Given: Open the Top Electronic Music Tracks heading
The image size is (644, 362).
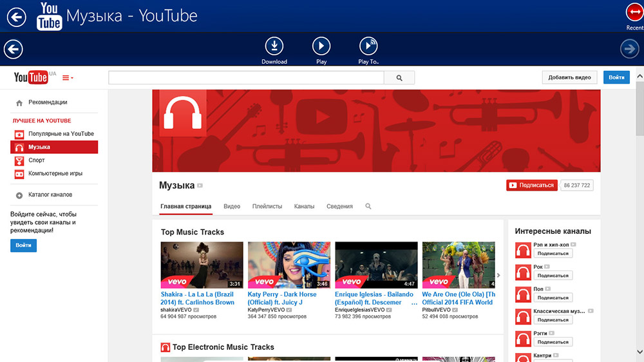Looking at the screenshot, I should pyautogui.click(x=223, y=347).
